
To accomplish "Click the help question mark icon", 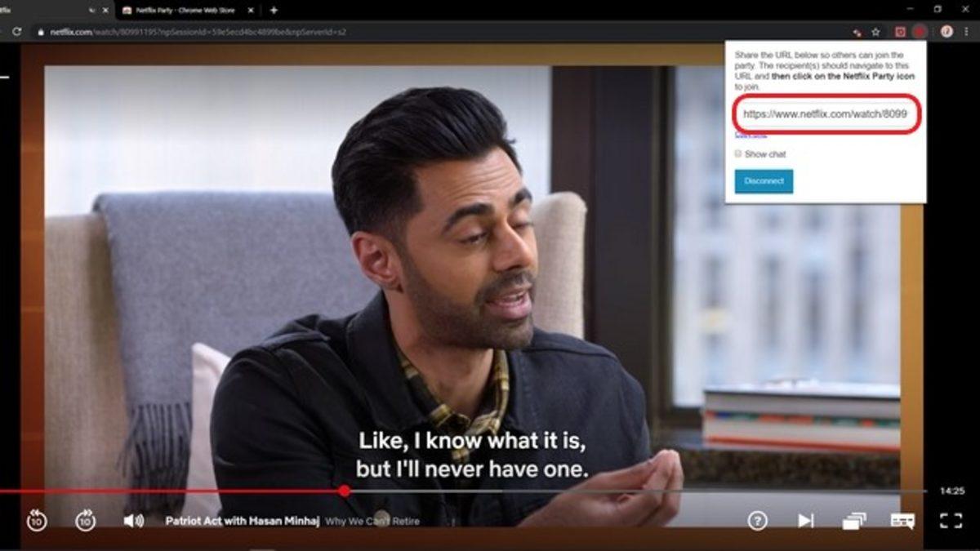I will [x=759, y=519].
